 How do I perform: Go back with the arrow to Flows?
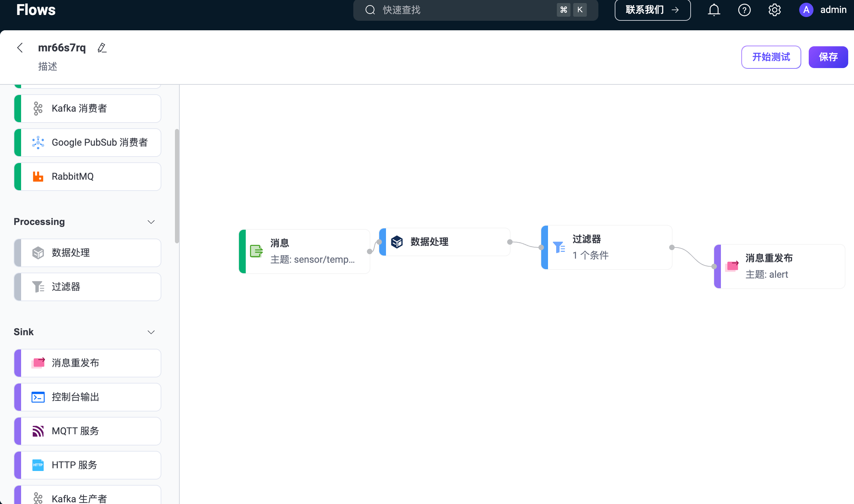click(x=20, y=48)
